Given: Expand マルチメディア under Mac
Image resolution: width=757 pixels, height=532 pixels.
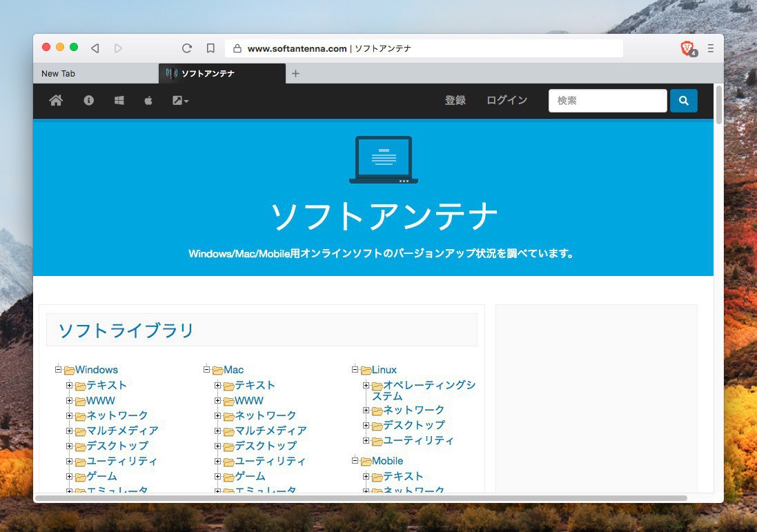Looking at the screenshot, I should point(217,431).
